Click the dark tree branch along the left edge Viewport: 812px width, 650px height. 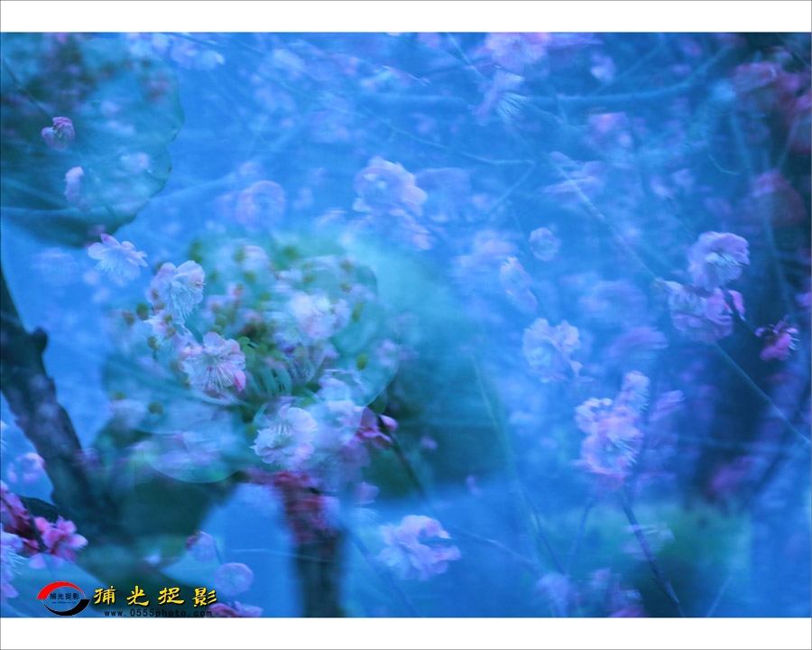[41, 406]
